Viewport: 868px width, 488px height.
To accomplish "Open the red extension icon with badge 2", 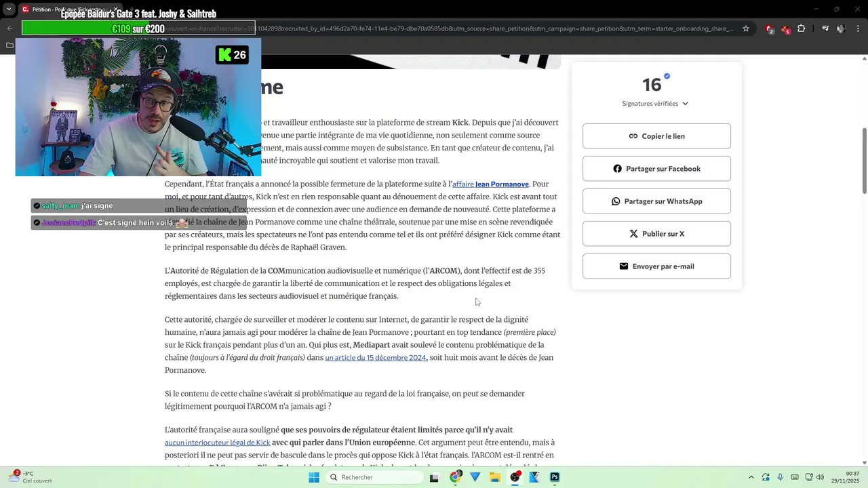I will [770, 29].
